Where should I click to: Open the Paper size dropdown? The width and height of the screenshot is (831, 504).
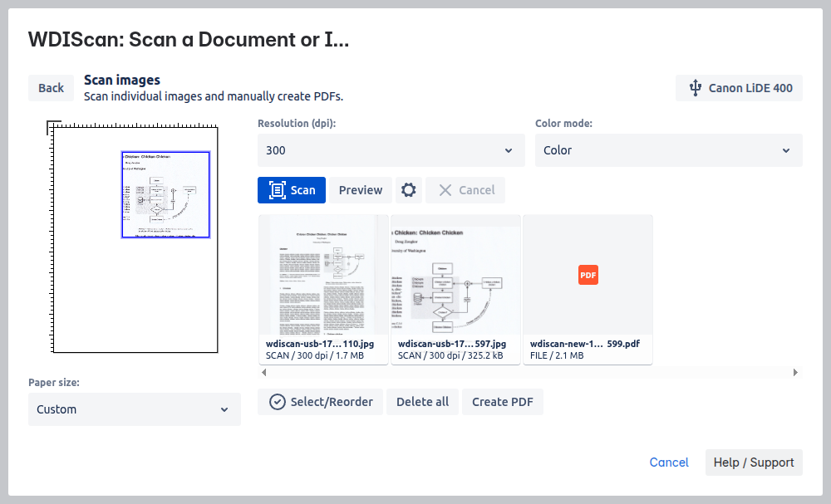pyautogui.click(x=135, y=409)
